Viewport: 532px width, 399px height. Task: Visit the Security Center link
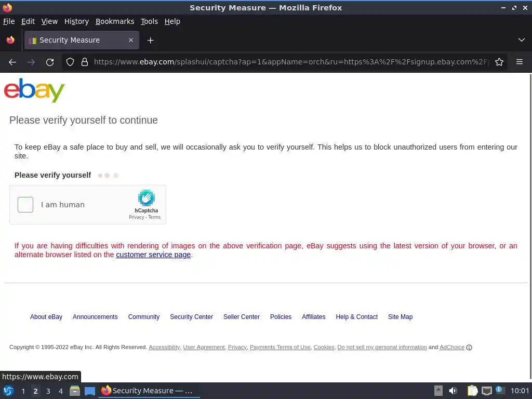pos(191,317)
